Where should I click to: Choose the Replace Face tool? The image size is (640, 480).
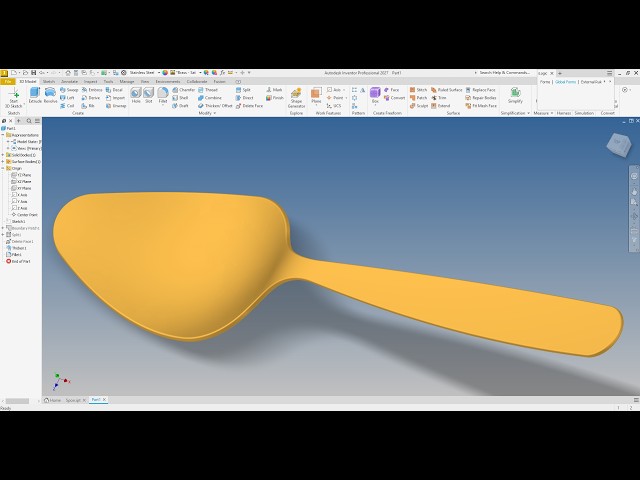[480, 90]
